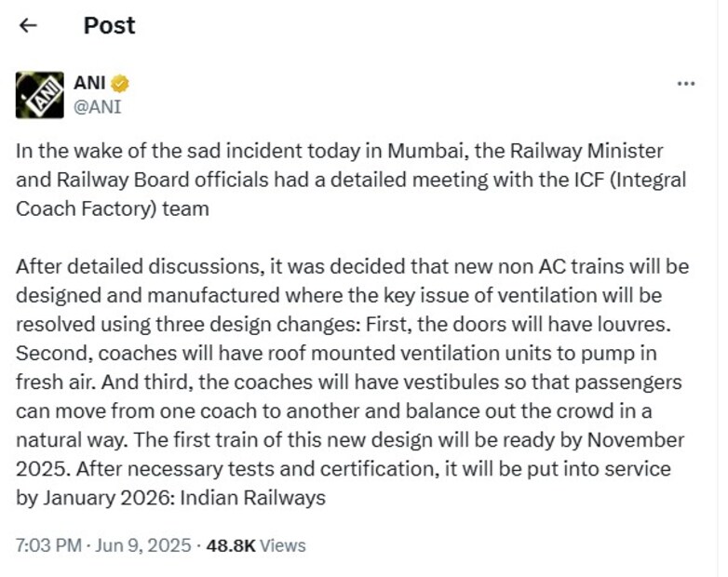Open the three-dot more options menu
The height and width of the screenshot is (577, 728).
point(686,84)
